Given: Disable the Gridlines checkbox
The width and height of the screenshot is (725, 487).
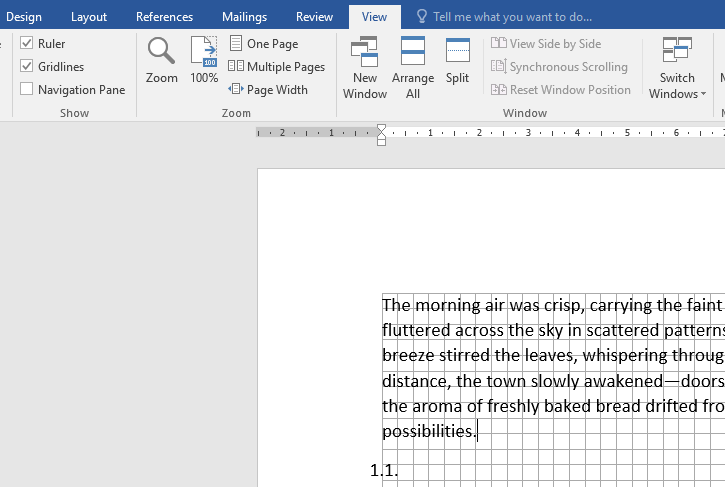Looking at the screenshot, I should click(27, 67).
